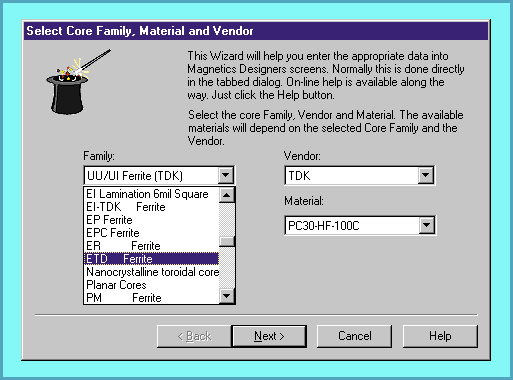The width and height of the screenshot is (513, 380).
Task: Select PM Ferrite list item
Action: coord(151,298)
